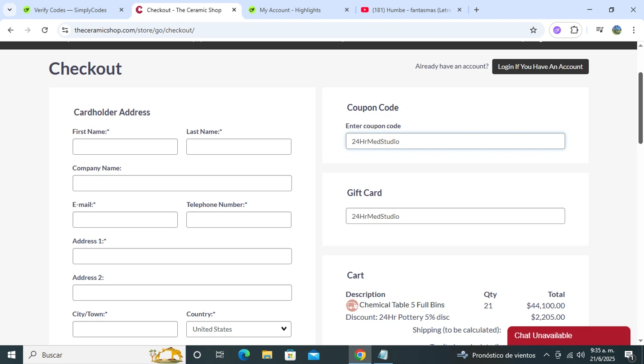
Task: Click the address bar URL
Action: point(134,30)
